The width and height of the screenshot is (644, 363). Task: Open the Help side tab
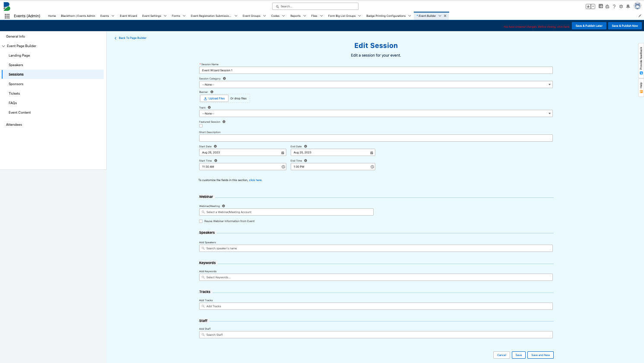pos(641,88)
